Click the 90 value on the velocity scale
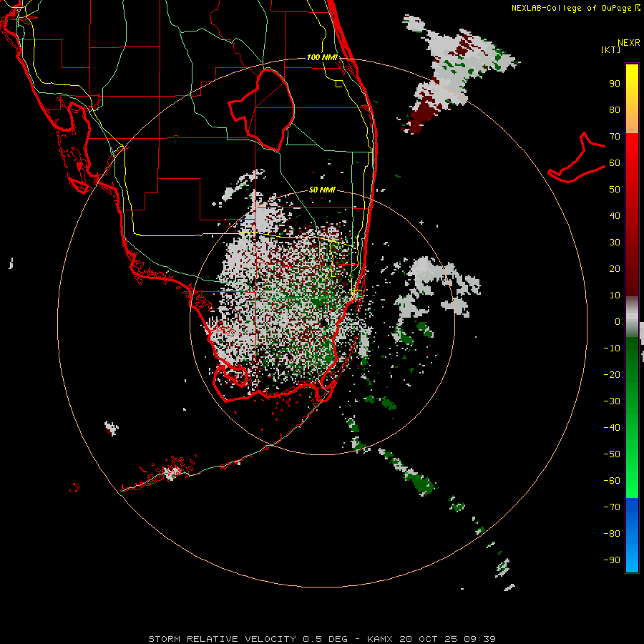This screenshot has height=644, width=644. 615,84
